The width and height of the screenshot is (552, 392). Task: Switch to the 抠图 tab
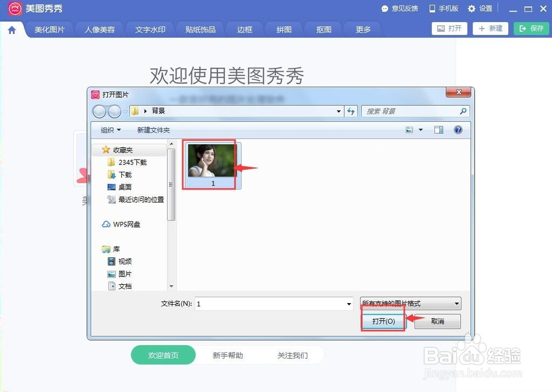[x=323, y=29]
